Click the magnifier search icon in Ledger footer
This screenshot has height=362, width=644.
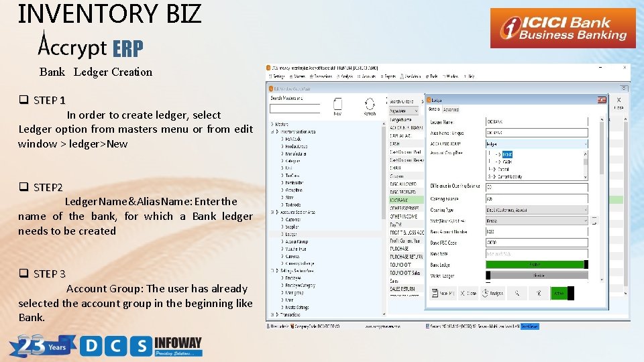pyautogui.click(x=517, y=293)
